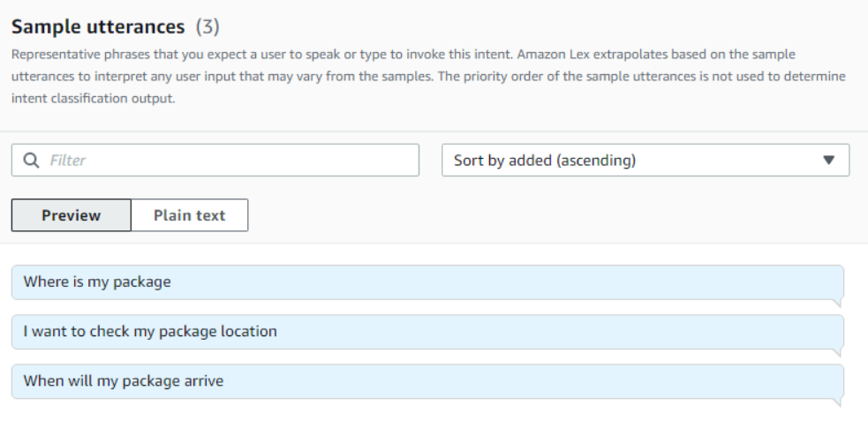Viewport: 868px width, 421px height.
Task: Click the magnifying glass search icon
Action: pyautogui.click(x=32, y=160)
